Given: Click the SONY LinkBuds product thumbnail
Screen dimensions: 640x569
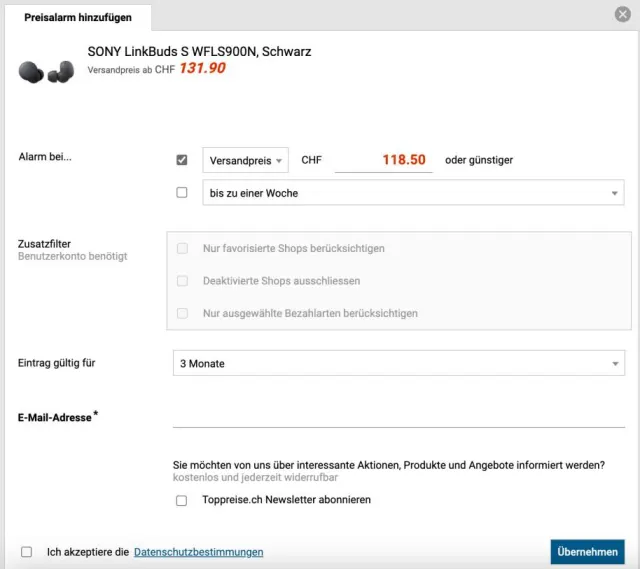Looking at the screenshot, I should click(46, 71).
